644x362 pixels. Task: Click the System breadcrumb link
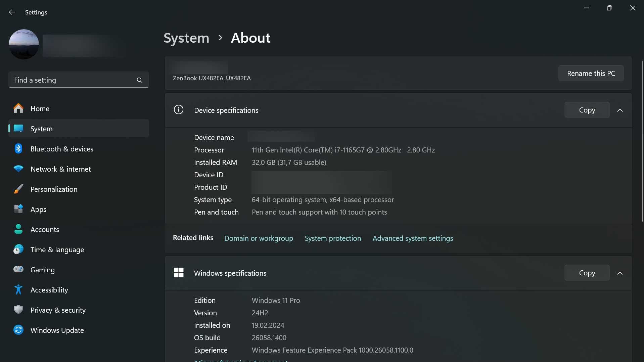pos(186,38)
